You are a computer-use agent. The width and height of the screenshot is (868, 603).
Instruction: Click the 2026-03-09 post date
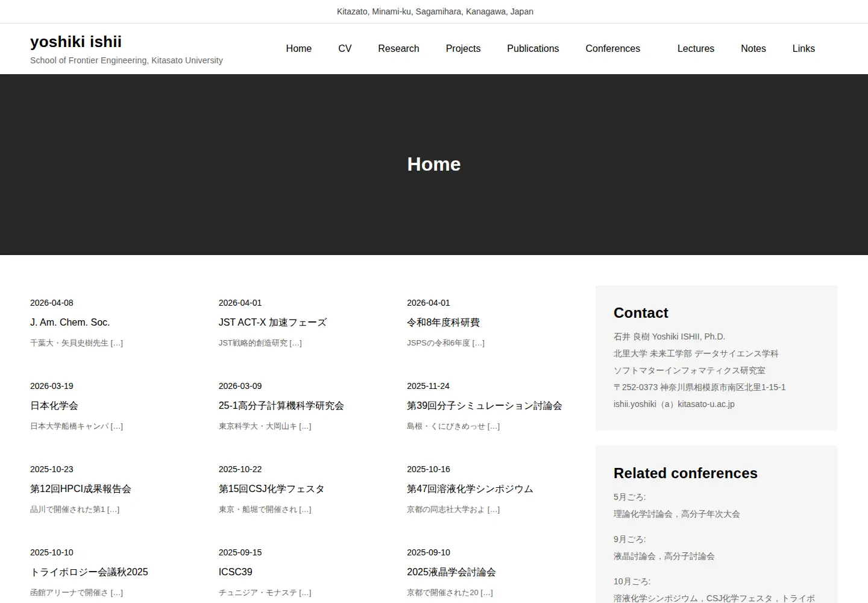coord(241,386)
